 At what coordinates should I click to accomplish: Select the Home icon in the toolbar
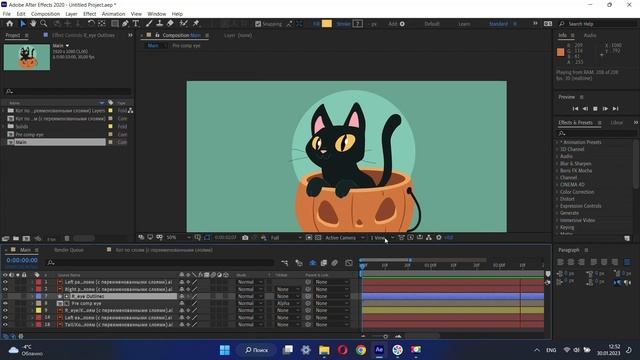[x=9, y=24]
